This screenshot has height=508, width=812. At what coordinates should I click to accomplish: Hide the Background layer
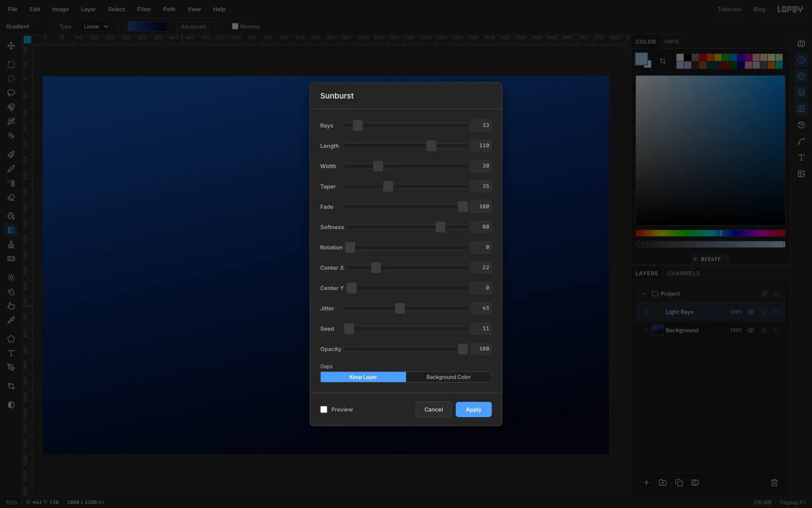click(751, 330)
